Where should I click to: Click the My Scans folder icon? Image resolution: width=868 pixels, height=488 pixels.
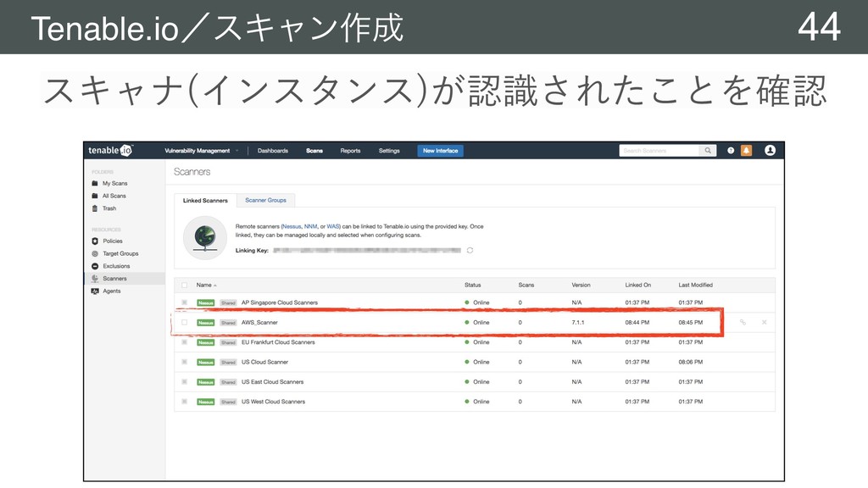pyautogui.click(x=95, y=183)
